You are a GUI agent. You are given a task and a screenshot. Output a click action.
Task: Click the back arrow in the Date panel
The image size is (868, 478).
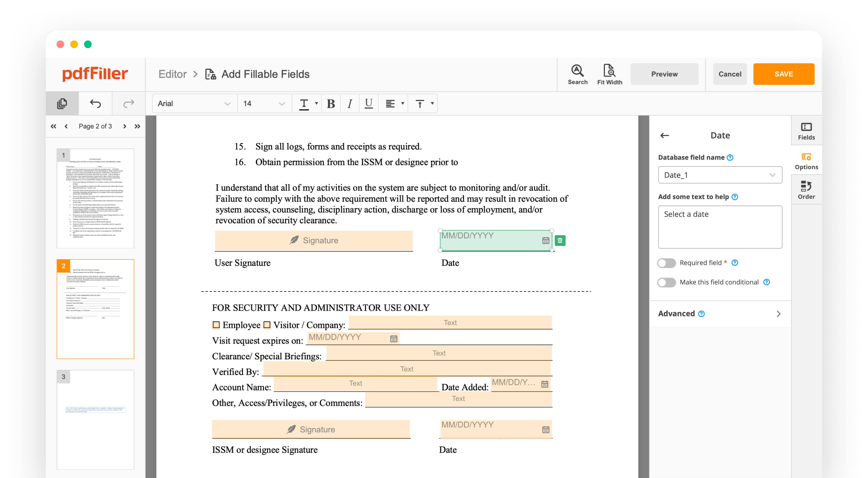(x=664, y=135)
